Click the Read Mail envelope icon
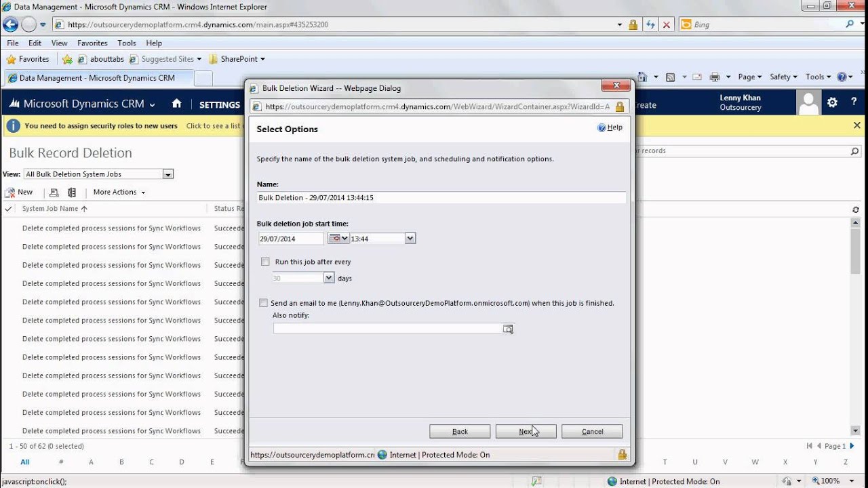This screenshot has width=868, height=488. [x=698, y=77]
